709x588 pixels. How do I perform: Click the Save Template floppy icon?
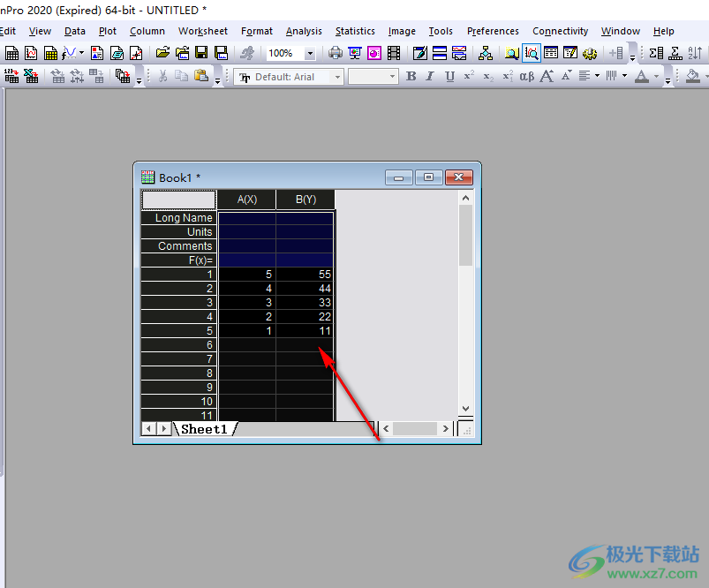coord(221,53)
